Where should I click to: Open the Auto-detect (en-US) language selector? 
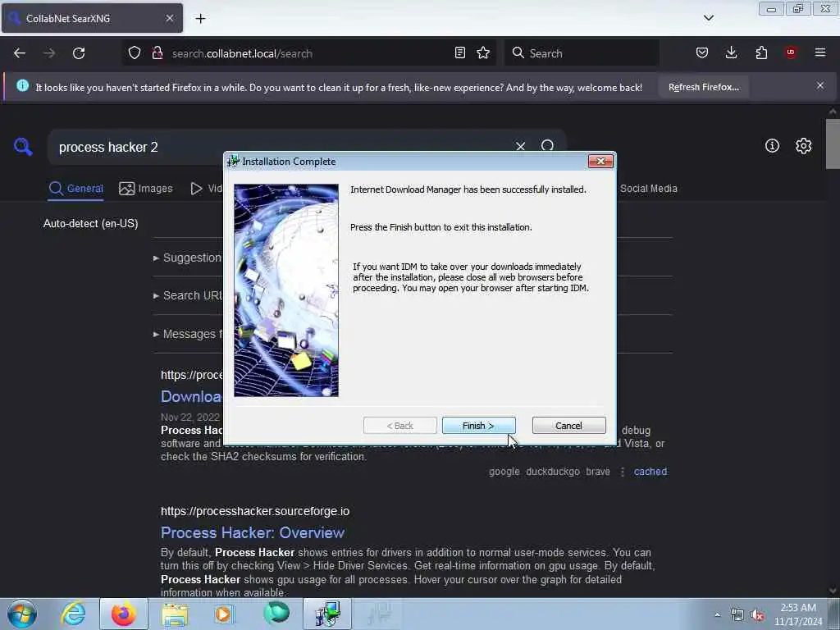point(90,223)
